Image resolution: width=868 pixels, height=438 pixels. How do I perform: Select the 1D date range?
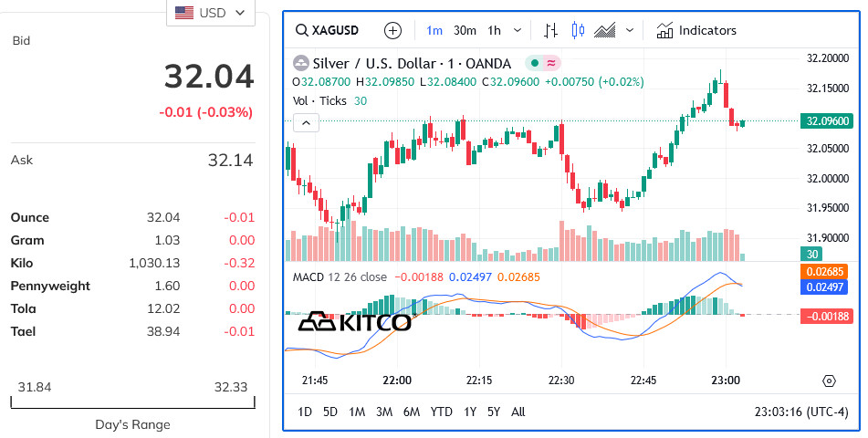(305, 412)
